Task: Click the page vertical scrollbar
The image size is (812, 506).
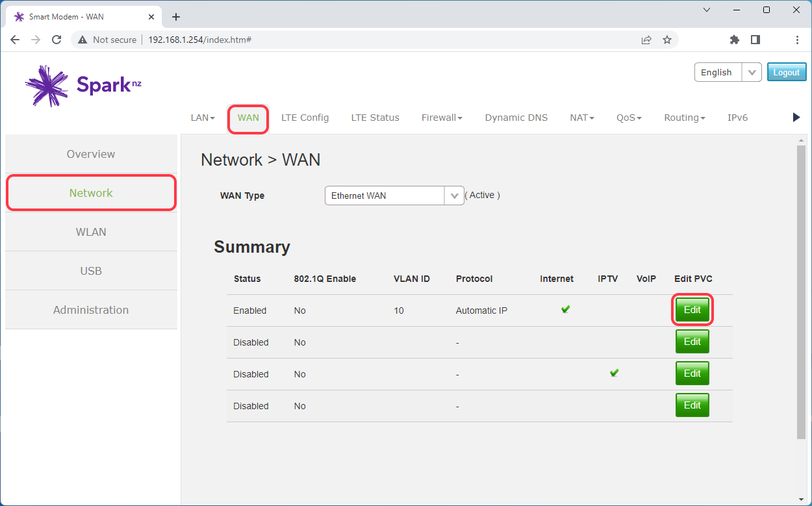Action: [801, 292]
